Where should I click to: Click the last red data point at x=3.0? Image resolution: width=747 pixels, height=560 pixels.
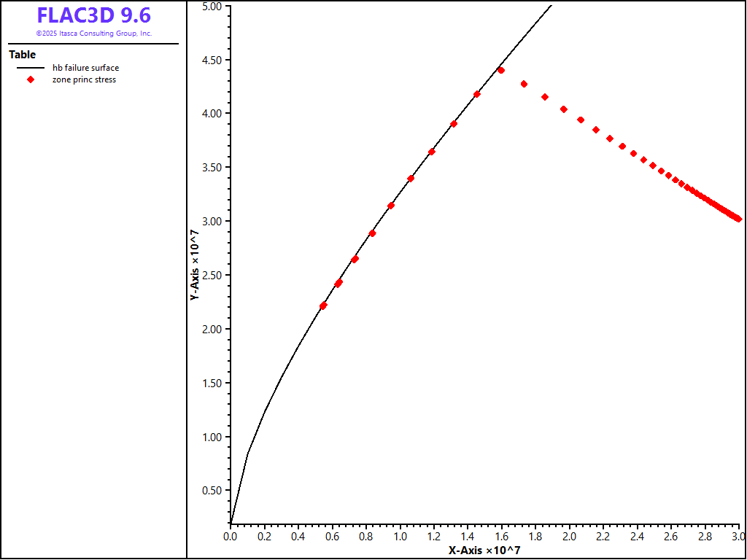(x=738, y=218)
